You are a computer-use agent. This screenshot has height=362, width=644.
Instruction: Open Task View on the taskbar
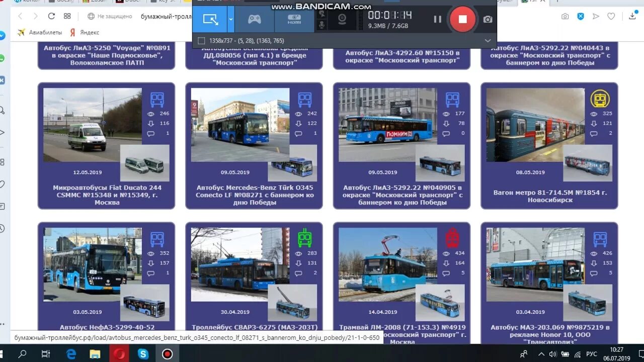[x=45, y=354]
